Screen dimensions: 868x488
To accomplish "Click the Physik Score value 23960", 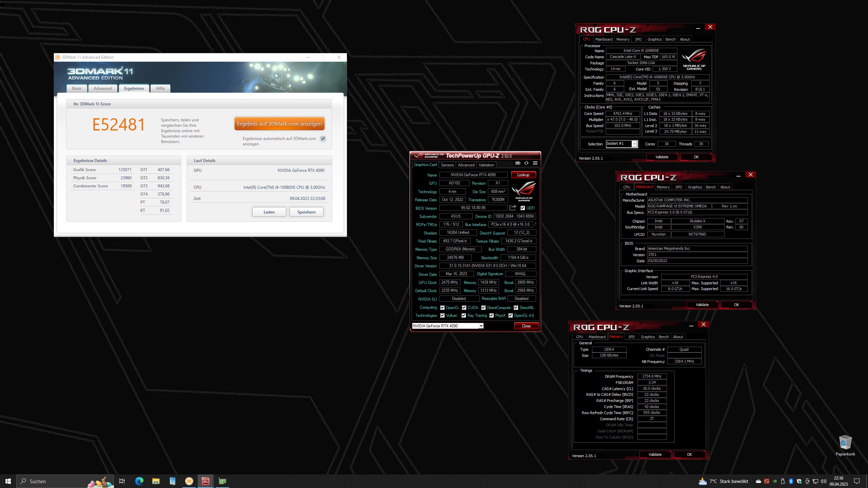I will click(x=126, y=178).
